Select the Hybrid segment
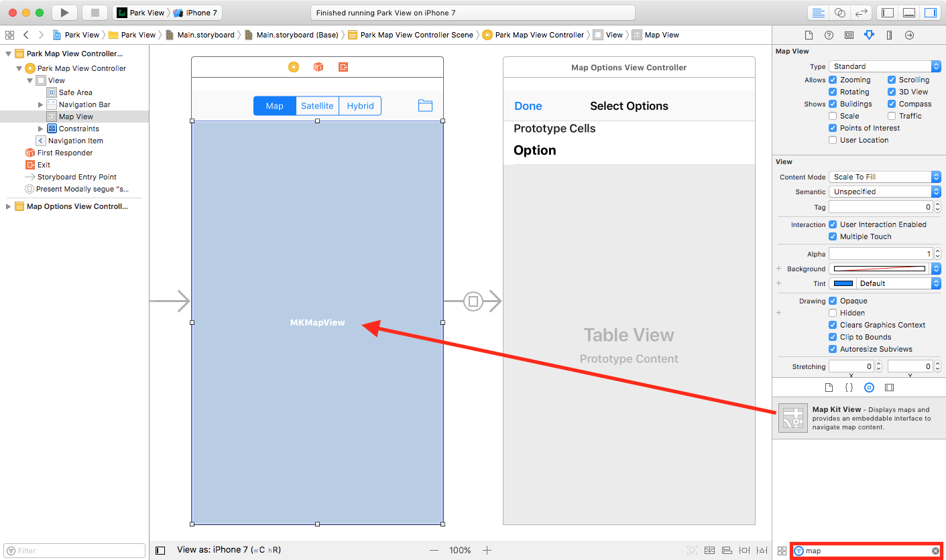Screen dimensions: 946x560 click(360, 106)
